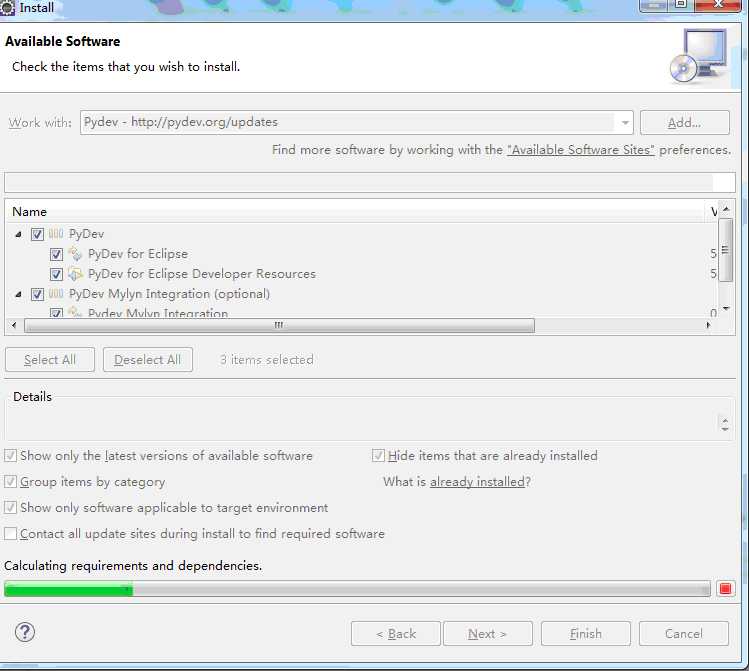Click the horizontal scrollbar thumb of the list
Screen dimensions: 749x671
[279, 325]
